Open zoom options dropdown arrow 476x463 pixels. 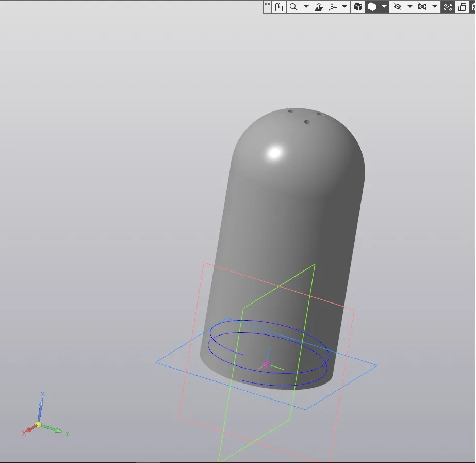click(x=306, y=7)
